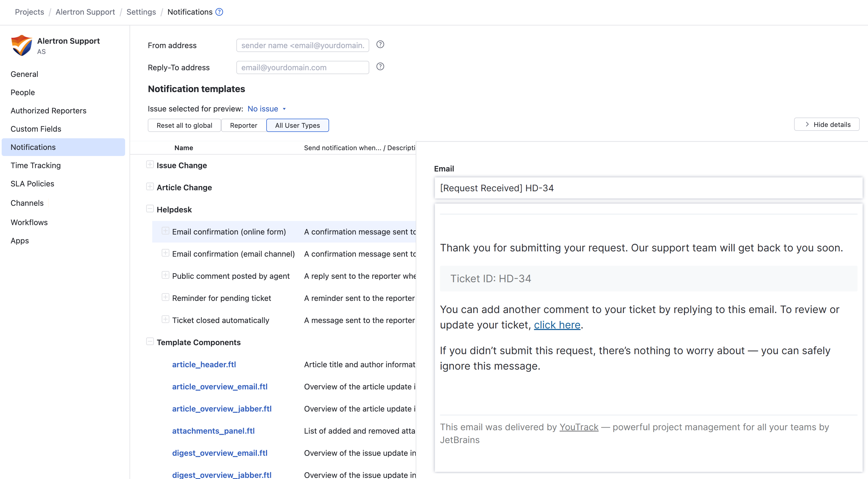
Task: Click 'Ticket ID: HD-34' in preview
Action: point(491,279)
